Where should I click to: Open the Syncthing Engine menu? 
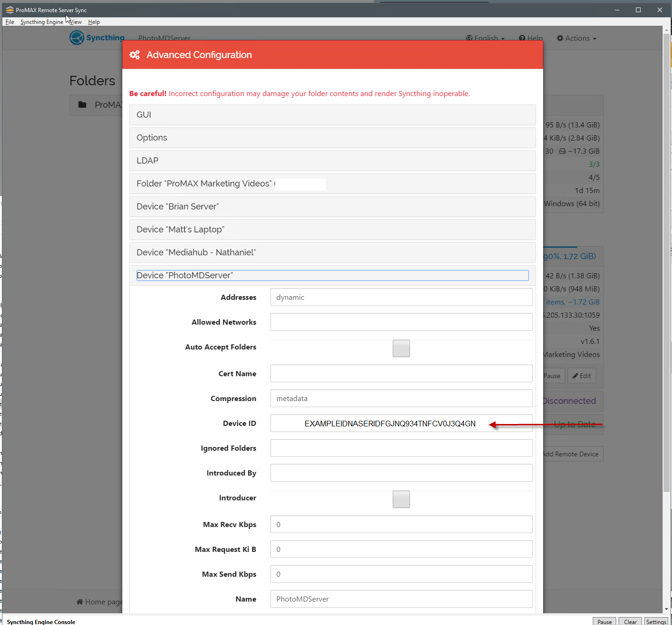coord(42,22)
